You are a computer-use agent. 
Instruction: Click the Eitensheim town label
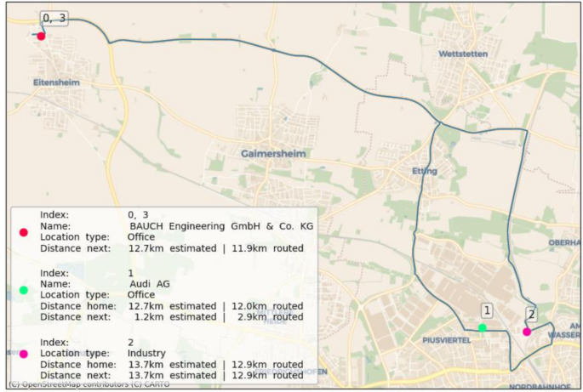tap(56, 82)
